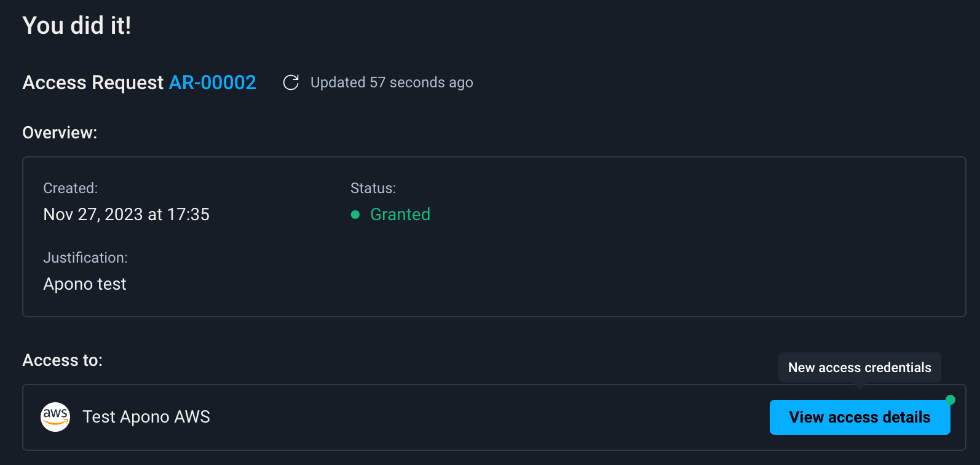
Task: Click the green Granted status dot
Action: [x=355, y=215]
